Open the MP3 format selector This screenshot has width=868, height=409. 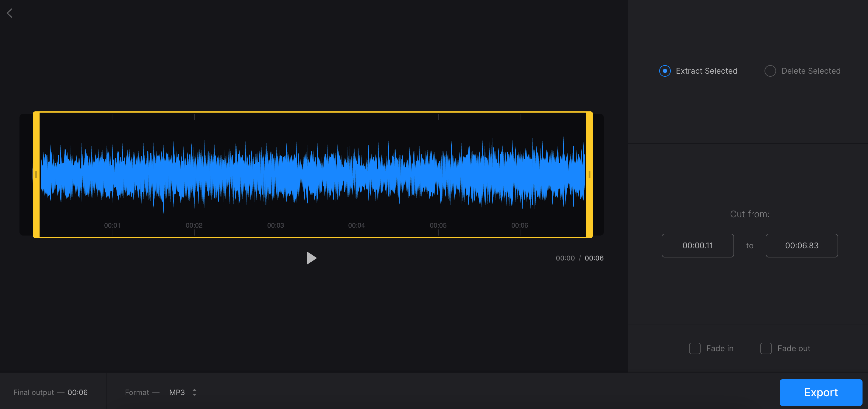coord(177,392)
